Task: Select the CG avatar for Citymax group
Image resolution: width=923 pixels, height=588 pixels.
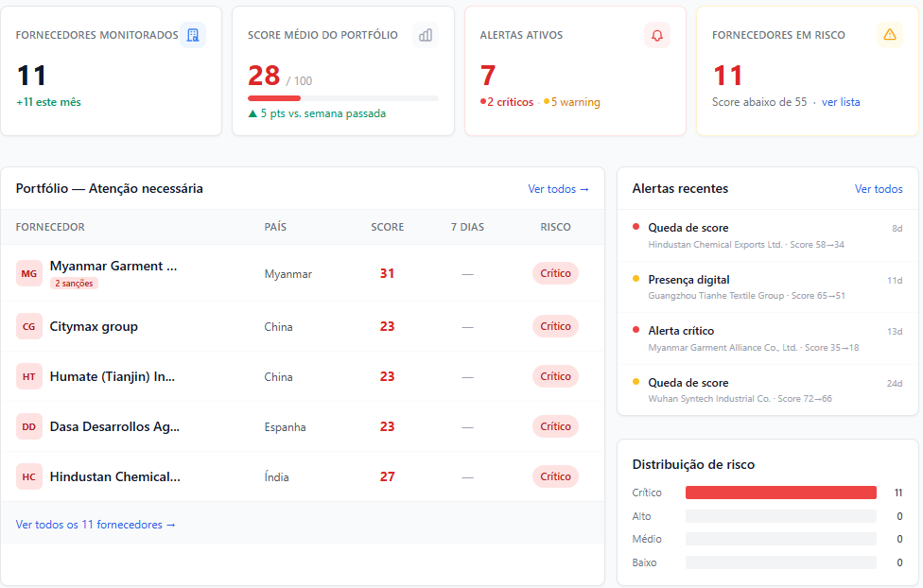Action: coord(28,326)
